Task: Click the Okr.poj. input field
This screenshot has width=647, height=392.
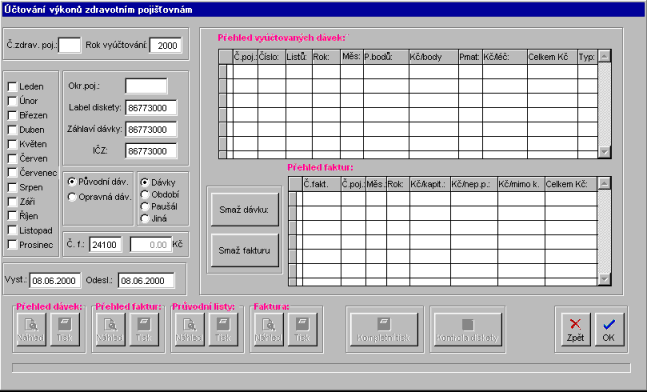Action: [146, 86]
